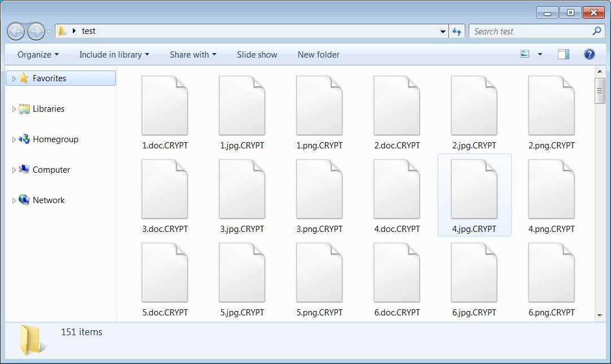
Task: Select the 3.doc.CRYPT file icon
Action: pos(165,189)
